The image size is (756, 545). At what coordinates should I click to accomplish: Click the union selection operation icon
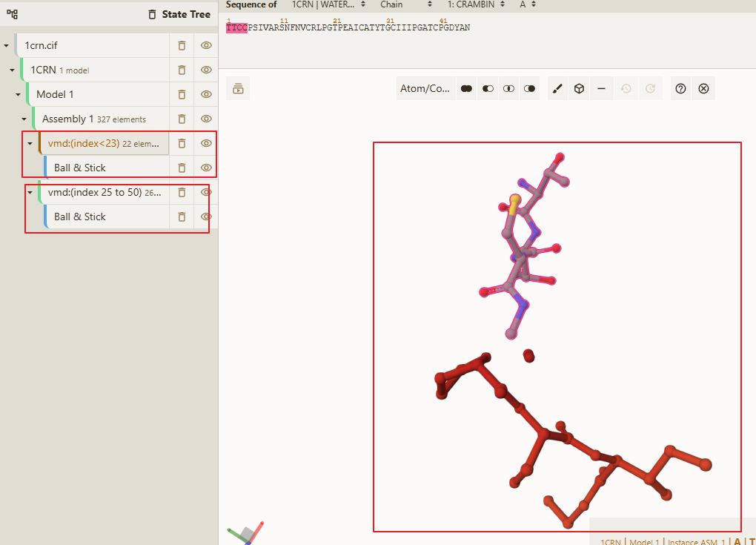466,89
